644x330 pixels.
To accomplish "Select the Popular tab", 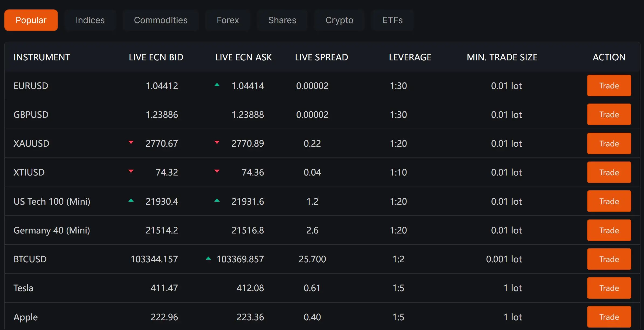I will tap(31, 20).
